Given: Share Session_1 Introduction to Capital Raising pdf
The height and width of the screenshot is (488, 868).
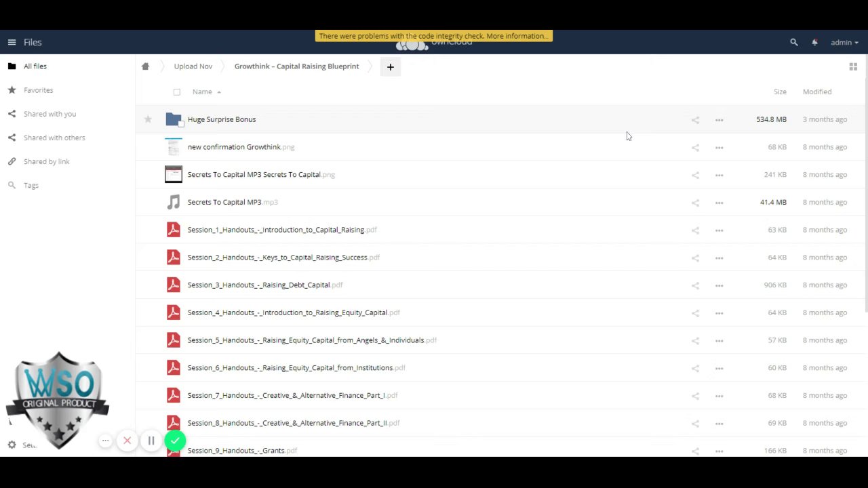Looking at the screenshot, I should click(695, 230).
